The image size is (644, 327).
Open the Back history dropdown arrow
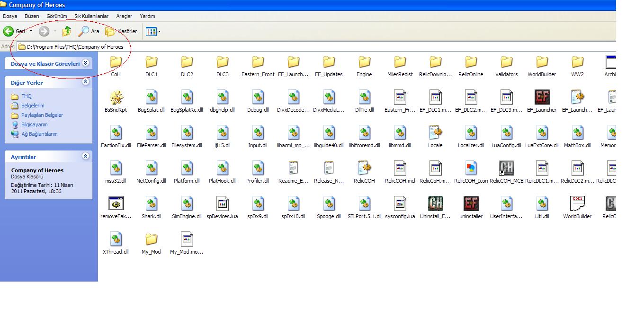pyautogui.click(x=31, y=31)
